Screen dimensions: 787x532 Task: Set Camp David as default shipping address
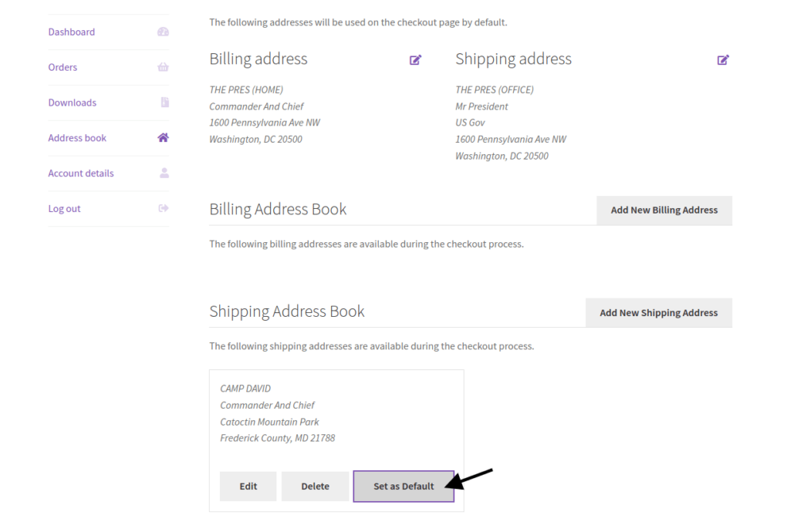pos(403,486)
